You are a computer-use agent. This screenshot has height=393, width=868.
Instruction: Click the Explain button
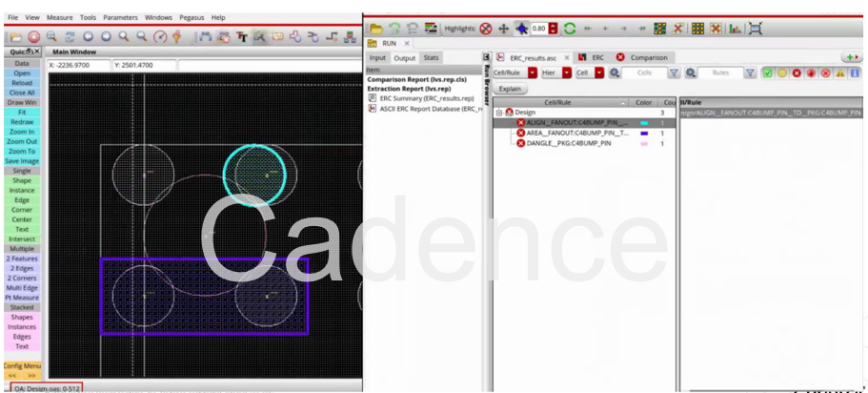point(510,89)
